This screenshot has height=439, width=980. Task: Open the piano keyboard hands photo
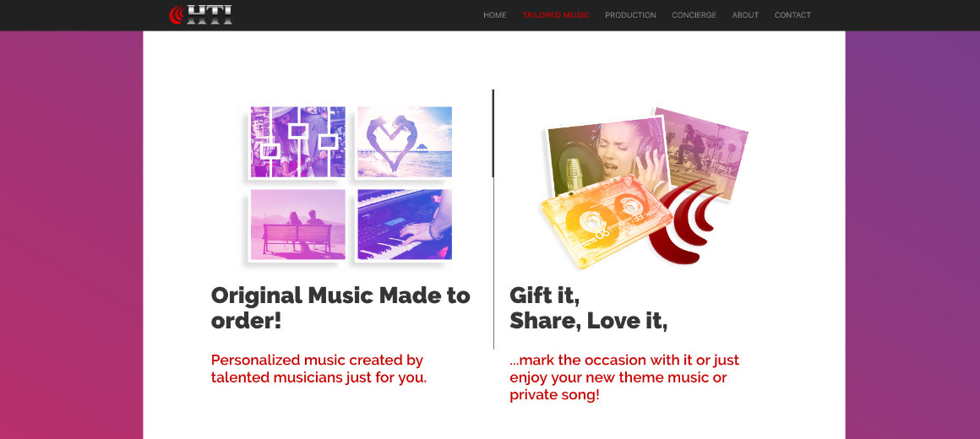405,225
